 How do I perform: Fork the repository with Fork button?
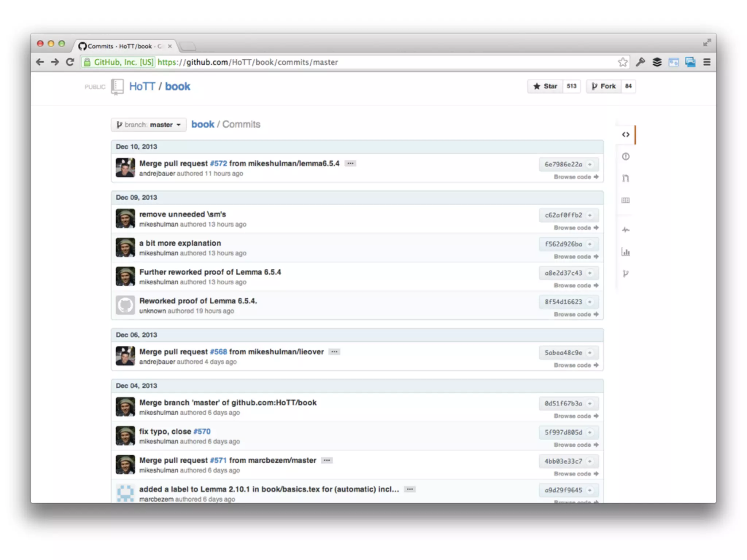pyautogui.click(x=604, y=86)
